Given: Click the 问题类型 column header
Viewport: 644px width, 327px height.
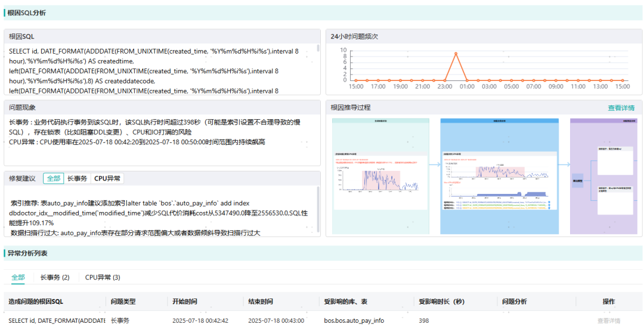Looking at the screenshot, I should click(x=123, y=301).
